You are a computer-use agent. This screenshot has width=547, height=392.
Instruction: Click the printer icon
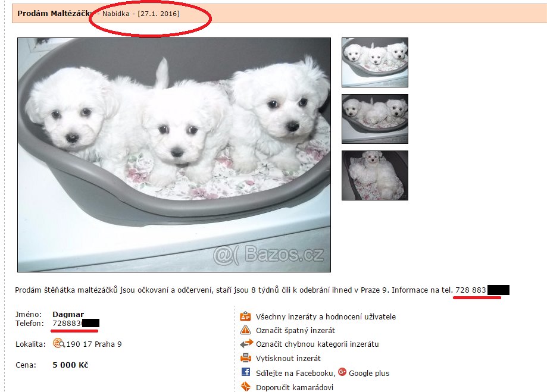[x=246, y=358]
